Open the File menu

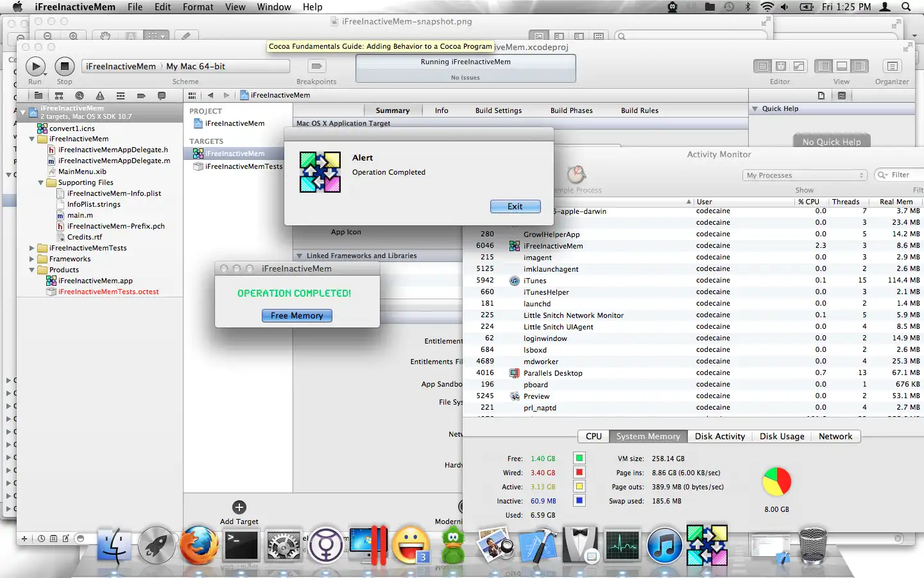pyautogui.click(x=135, y=7)
